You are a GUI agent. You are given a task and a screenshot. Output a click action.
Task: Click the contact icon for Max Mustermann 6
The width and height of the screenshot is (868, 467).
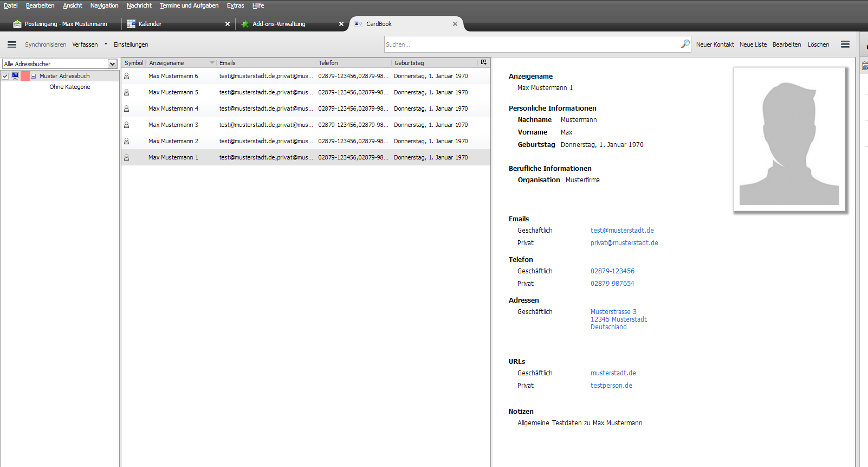[x=127, y=76]
